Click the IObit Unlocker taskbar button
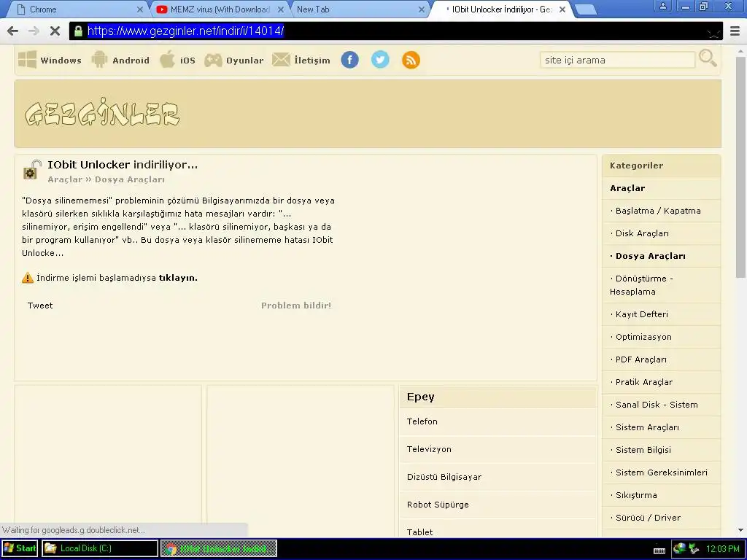 click(219, 548)
